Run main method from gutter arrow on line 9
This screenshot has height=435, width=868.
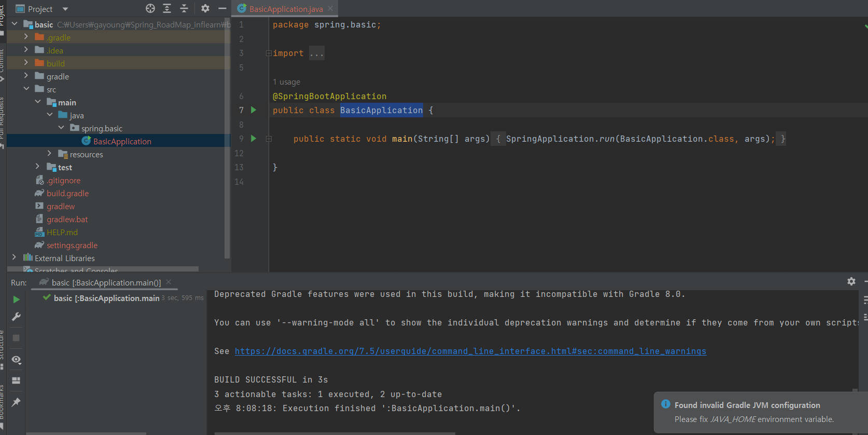(254, 139)
